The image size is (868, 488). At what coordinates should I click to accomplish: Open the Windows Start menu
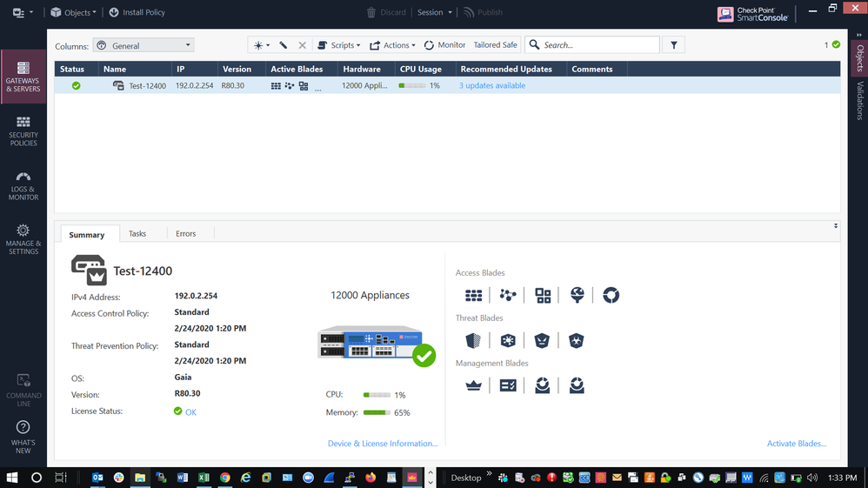(x=12, y=478)
